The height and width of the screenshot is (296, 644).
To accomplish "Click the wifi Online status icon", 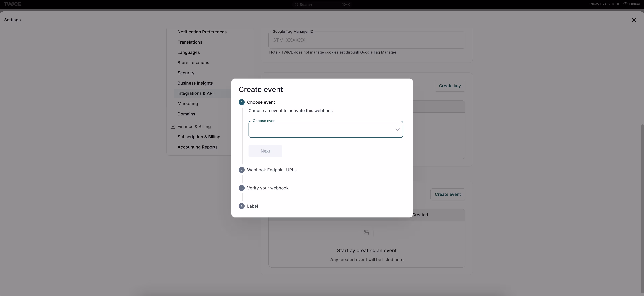I will coord(625,4).
